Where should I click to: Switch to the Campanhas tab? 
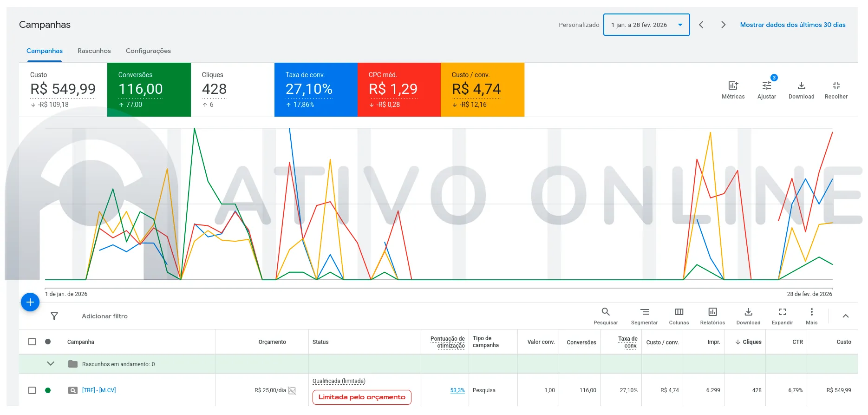[45, 51]
